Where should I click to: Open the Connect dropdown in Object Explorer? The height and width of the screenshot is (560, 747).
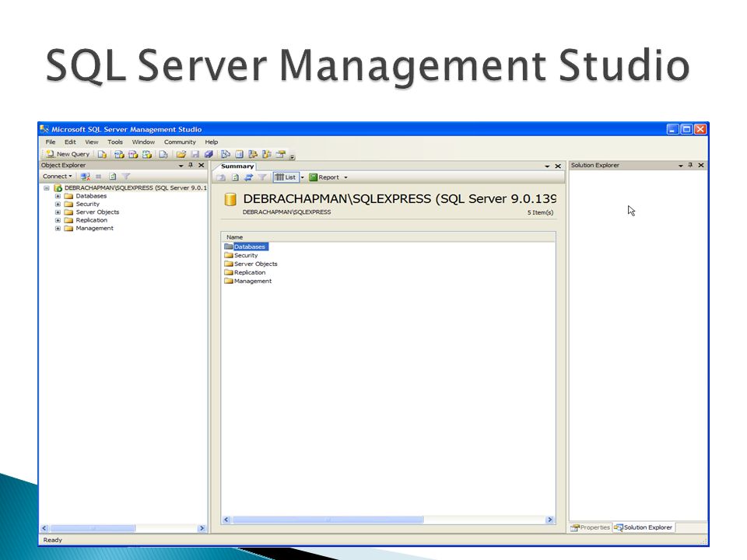pyautogui.click(x=57, y=177)
